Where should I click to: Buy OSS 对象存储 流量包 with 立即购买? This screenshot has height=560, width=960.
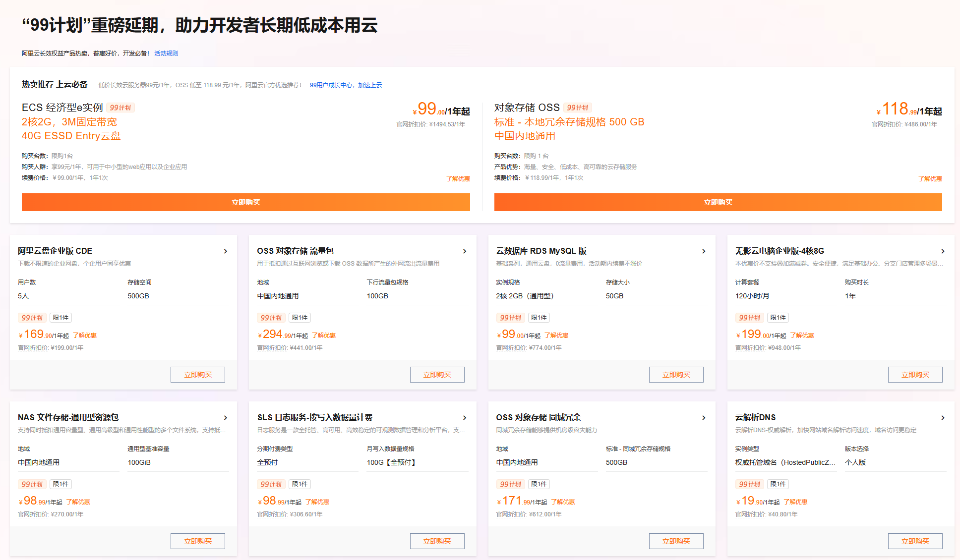[437, 375]
